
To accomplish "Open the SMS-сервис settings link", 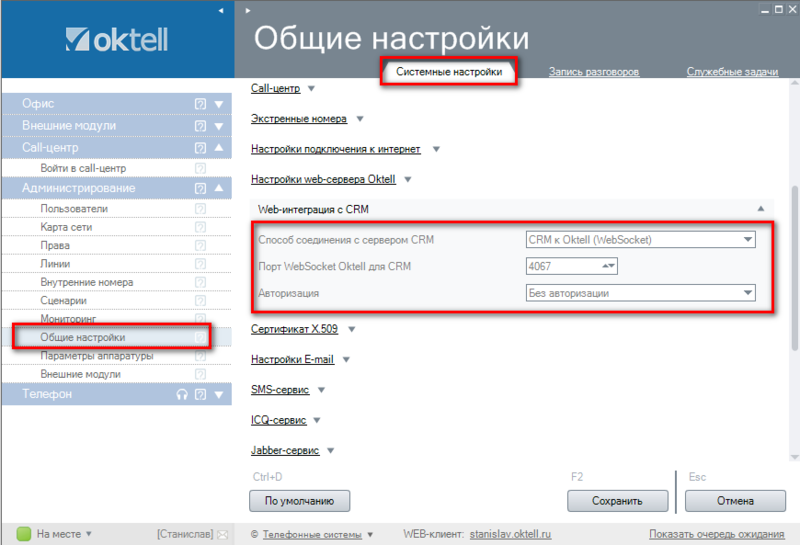I will coord(280,390).
